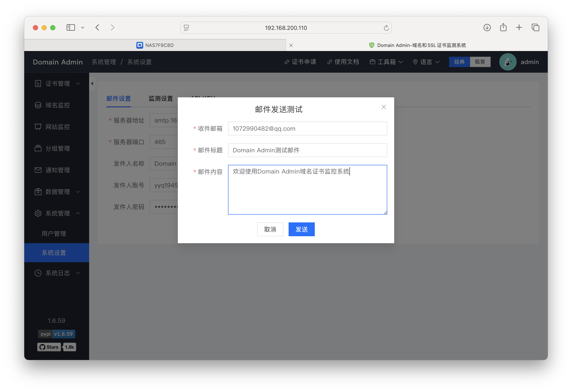Screen dimensions: 572x392
Task: Show the tab overview icon
Action: [x=535, y=27]
